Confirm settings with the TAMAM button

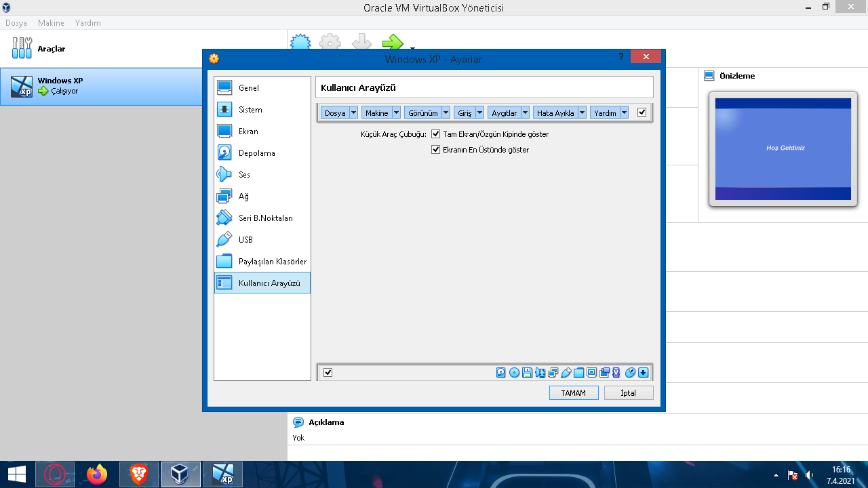click(x=574, y=393)
